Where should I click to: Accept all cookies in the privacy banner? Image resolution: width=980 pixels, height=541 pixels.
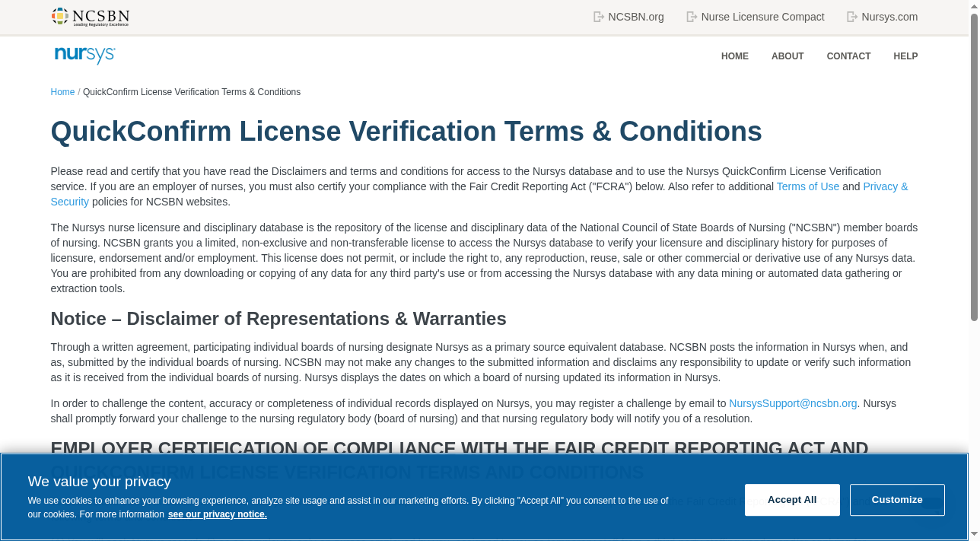[792, 500]
